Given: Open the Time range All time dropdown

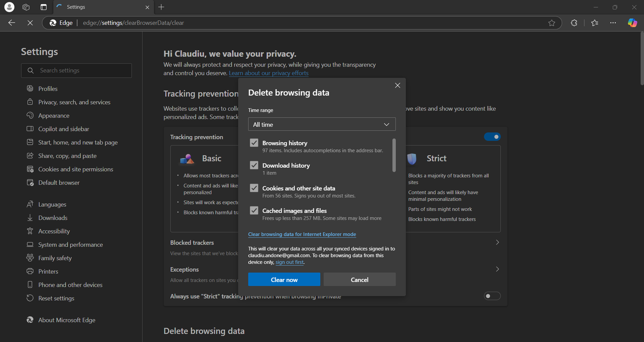Looking at the screenshot, I should coord(322,124).
